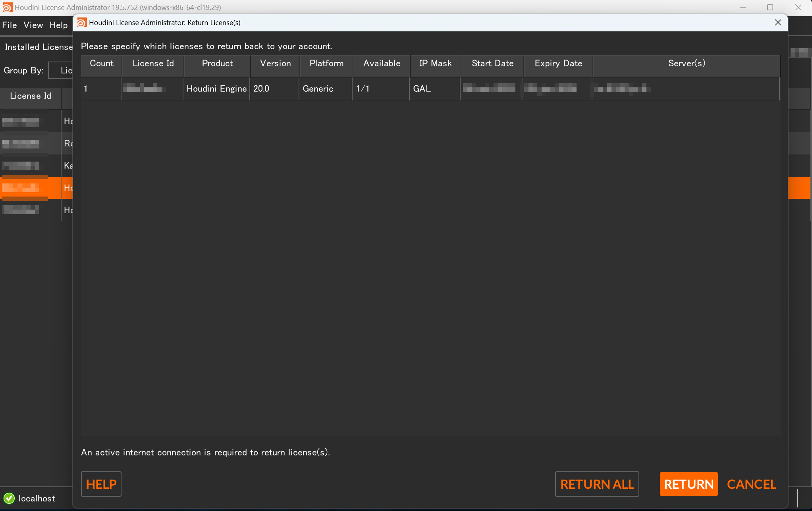Select the Houdini Engine license row

click(x=430, y=89)
